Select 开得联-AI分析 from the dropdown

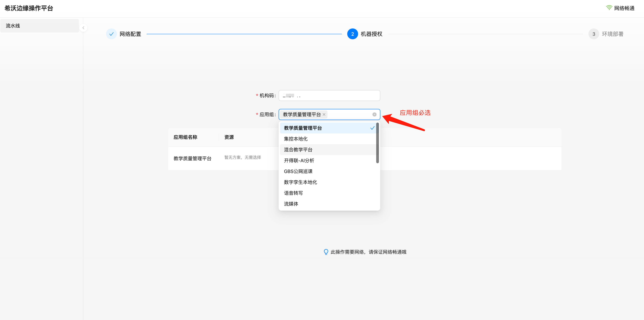(x=328, y=160)
